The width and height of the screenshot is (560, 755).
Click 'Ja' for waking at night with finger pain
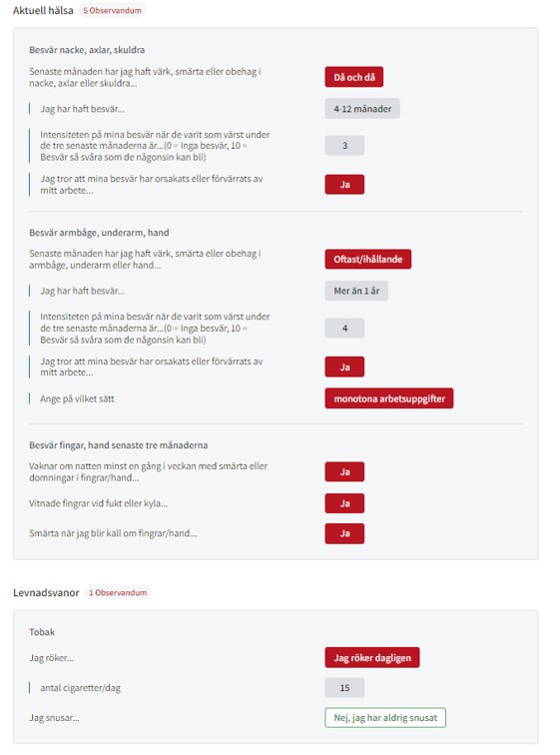point(344,471)
